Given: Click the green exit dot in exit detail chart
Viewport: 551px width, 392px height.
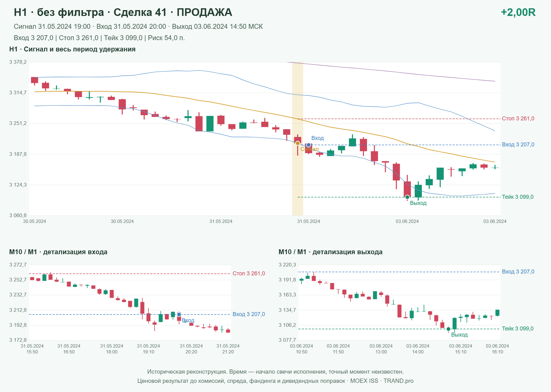Looking at the screenshot, I should 448,329.
